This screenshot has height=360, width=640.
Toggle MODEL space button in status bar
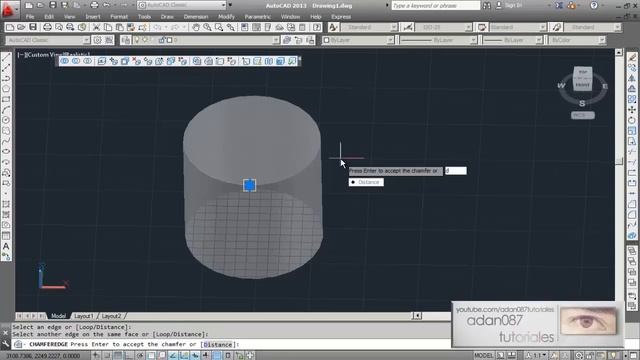tap(483, 356)
